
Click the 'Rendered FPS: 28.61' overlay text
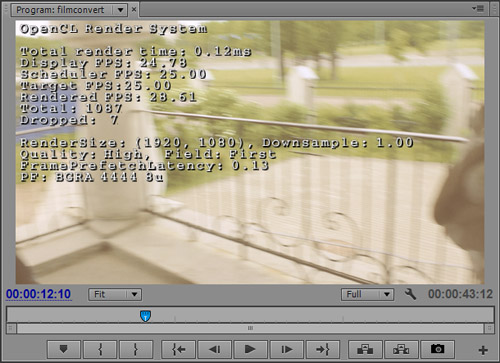(x=108, y=97)
